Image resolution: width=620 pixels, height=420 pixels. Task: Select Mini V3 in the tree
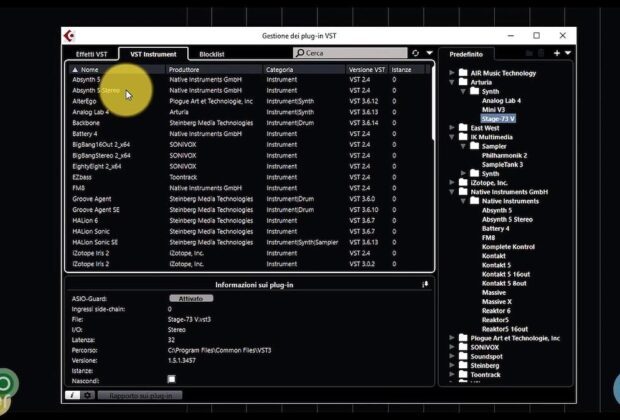pyautogui.click(x=493, y=110)
